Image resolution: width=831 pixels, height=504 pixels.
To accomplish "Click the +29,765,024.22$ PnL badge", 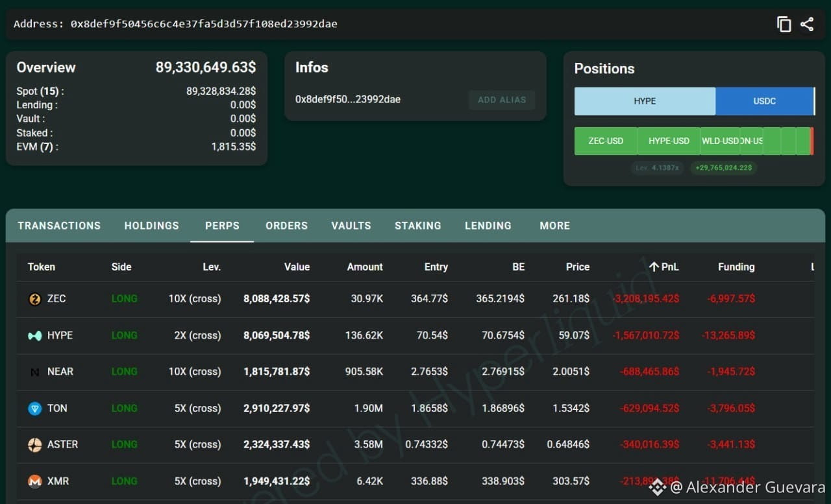I will [x=724, y=167].
